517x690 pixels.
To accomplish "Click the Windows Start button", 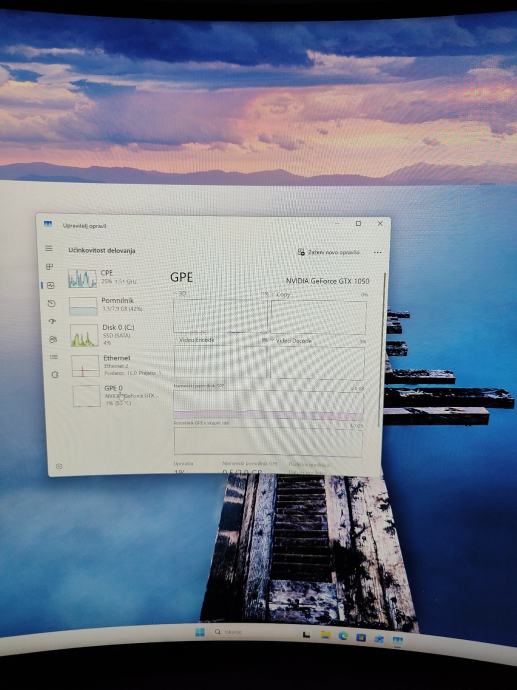I will (200, 632).
